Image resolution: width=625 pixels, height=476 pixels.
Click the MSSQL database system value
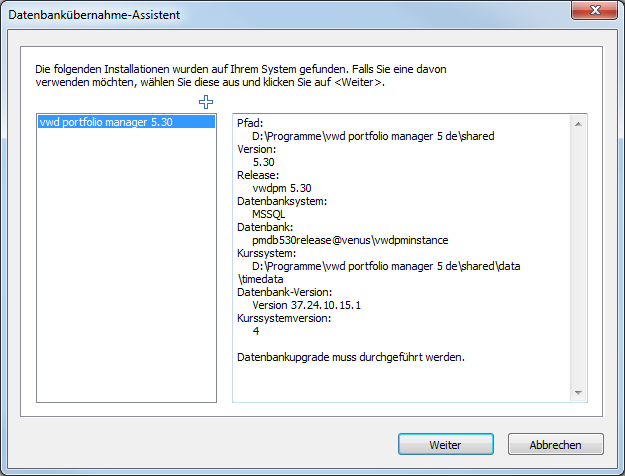click(x=269, y=213)
